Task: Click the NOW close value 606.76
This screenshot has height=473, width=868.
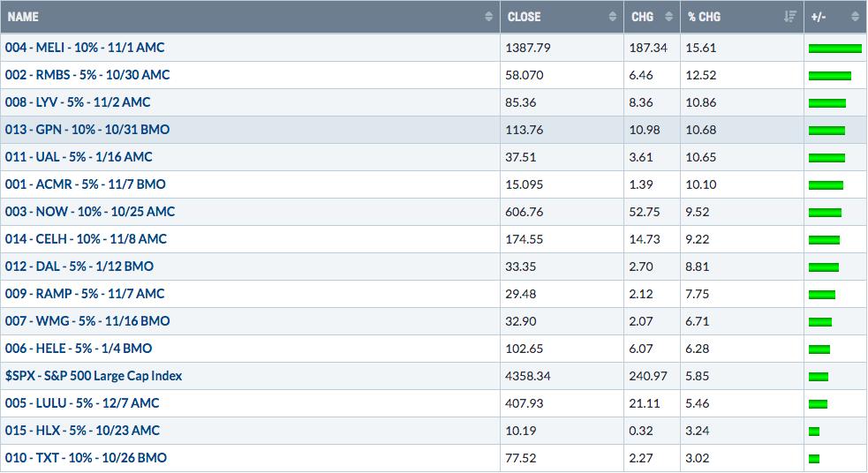Action: [x=525, y=212]
